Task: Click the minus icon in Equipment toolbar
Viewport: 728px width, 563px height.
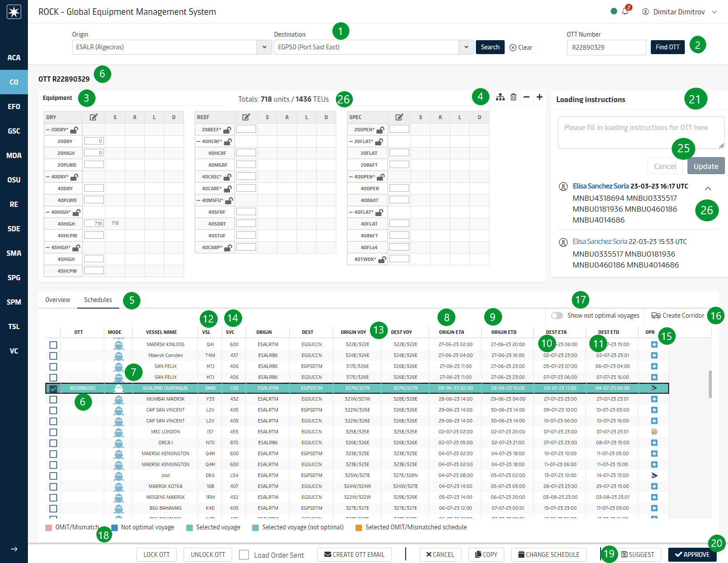Action: pyautogui.click(x=526, y=97)
